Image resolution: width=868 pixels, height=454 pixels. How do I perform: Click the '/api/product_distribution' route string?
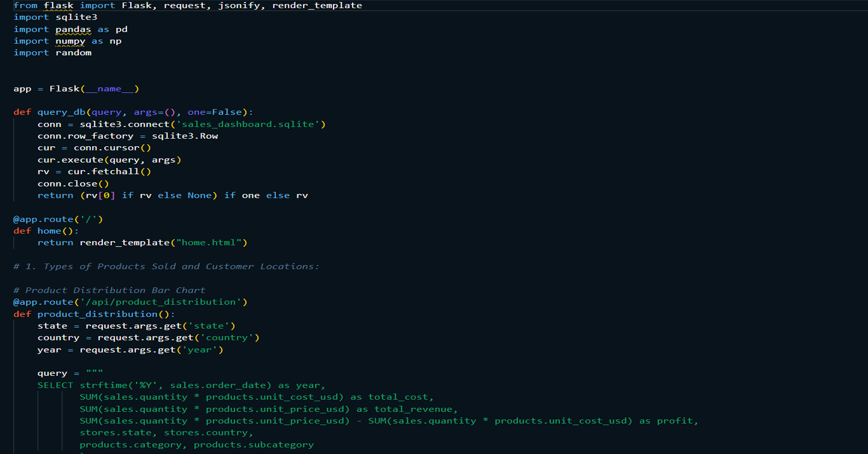161,302
